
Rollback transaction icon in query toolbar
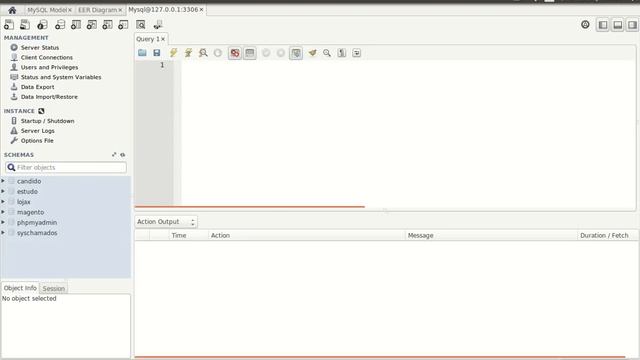click(x=281, y=53)
